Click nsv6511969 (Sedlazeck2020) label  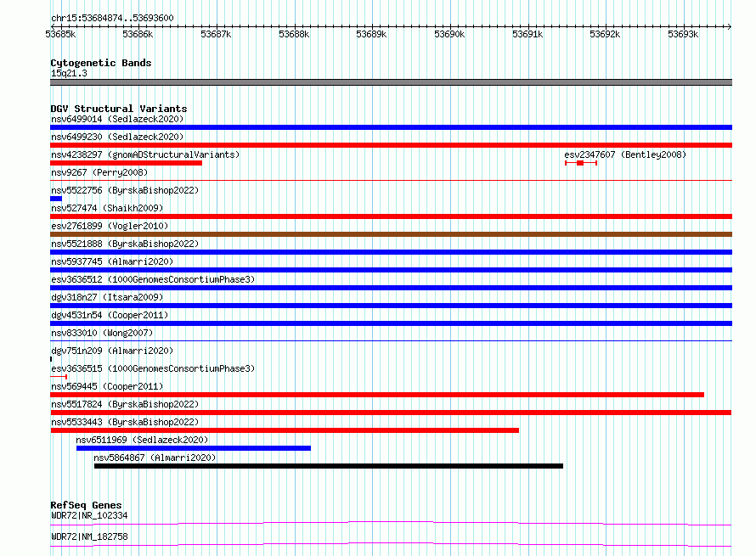pyautogui.click(x=142, y=440)
